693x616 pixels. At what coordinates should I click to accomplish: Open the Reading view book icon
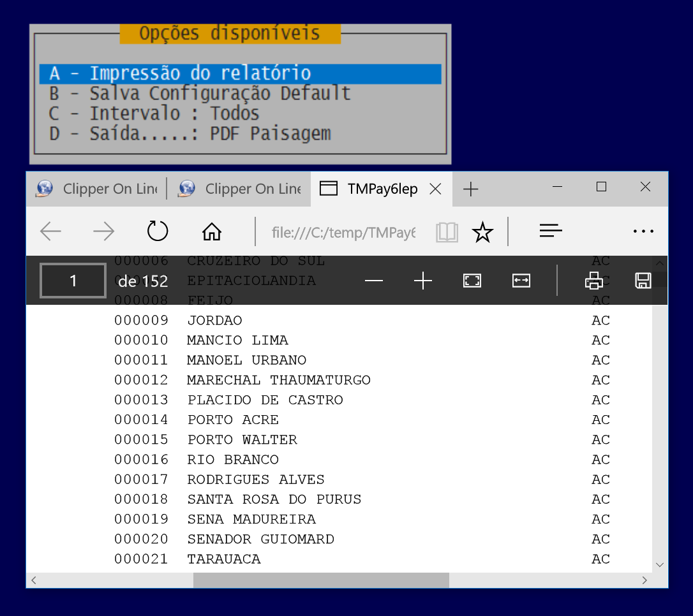(447, 233)
